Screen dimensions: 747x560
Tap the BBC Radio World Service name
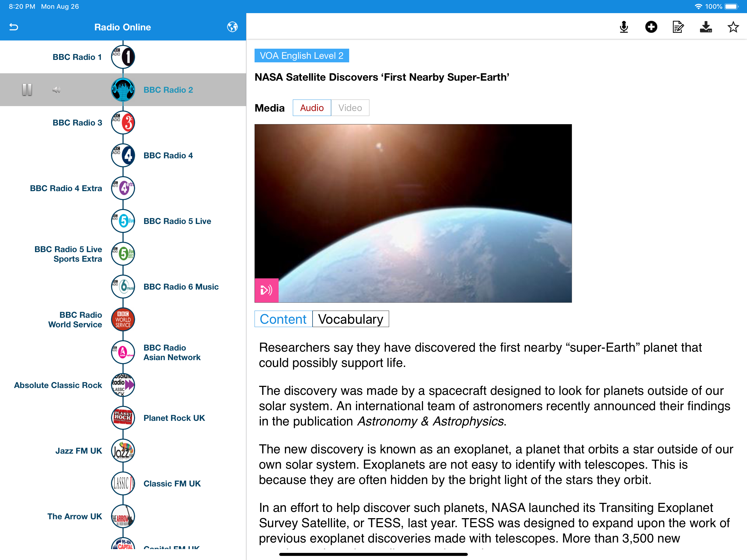click(x=75, y=320)
